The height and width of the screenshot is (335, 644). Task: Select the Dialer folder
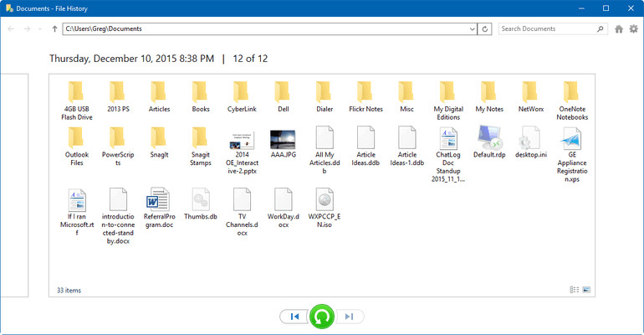click(x=325, y=96)
